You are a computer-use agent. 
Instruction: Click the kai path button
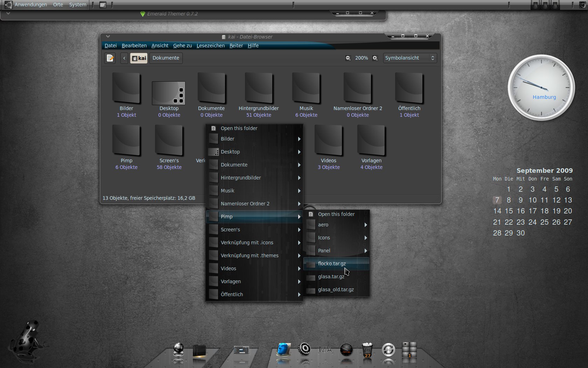[139, 58]
